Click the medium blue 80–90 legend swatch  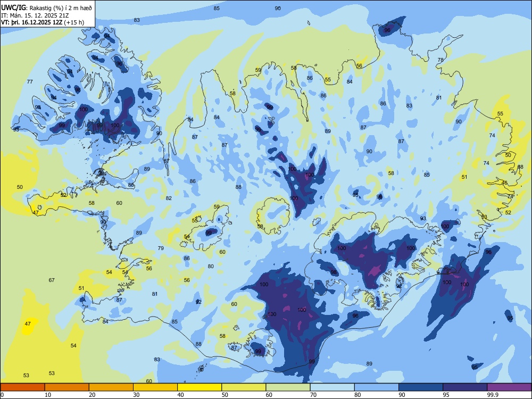pyautogui.click(x=377, y=387)
